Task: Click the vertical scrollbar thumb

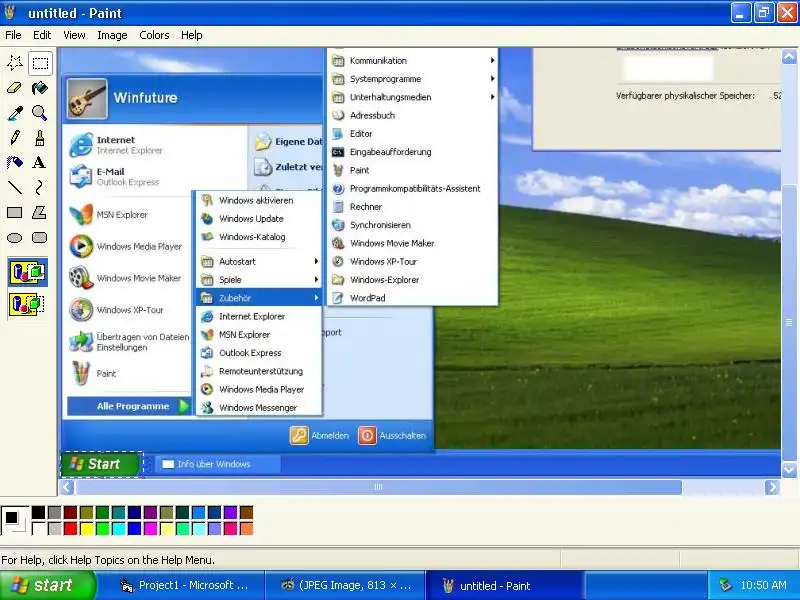Action: coord(789,322)
